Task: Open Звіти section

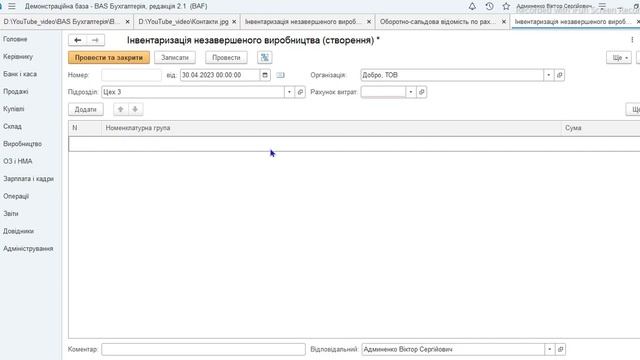Action: pyautogui.click(x=11, y=213)
